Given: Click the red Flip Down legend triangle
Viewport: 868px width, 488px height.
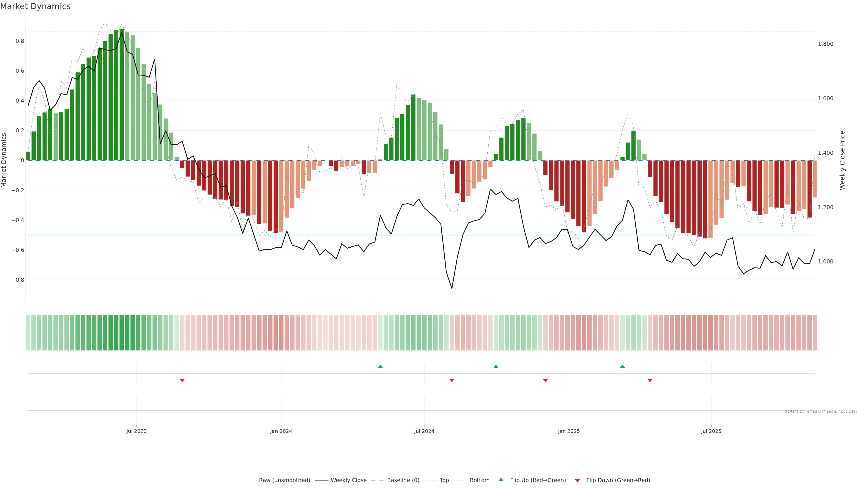Looking at the screenshot, I should [x=577, y=480].
